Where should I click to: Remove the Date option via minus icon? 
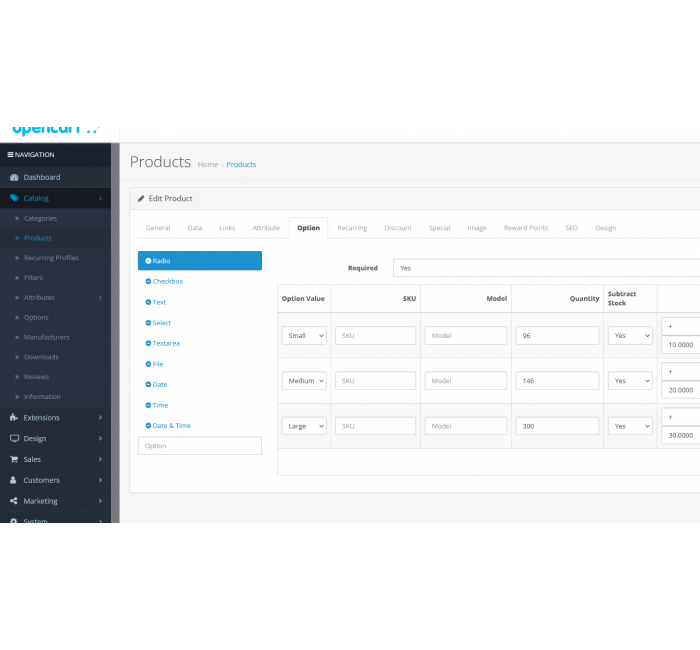pyautogui.click(x=148, y=384)
